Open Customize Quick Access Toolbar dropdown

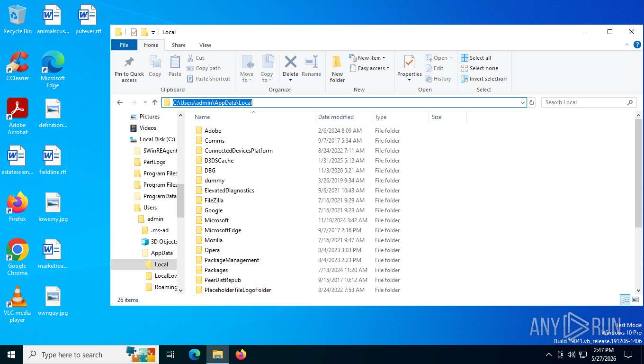tap(153, 33)
